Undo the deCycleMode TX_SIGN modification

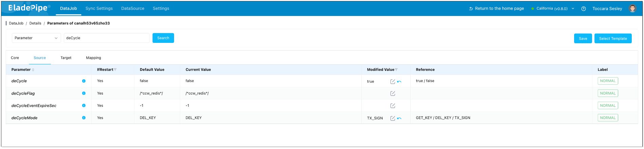[399, 118]
